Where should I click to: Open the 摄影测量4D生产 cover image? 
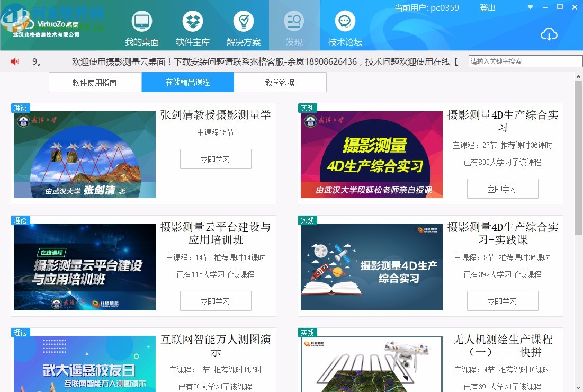click(371, 154)
